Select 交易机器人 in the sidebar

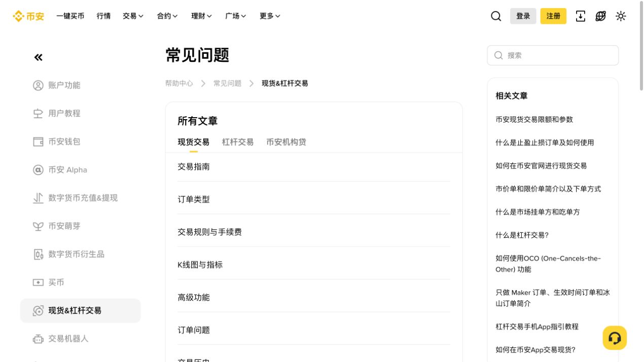[81, 339]
